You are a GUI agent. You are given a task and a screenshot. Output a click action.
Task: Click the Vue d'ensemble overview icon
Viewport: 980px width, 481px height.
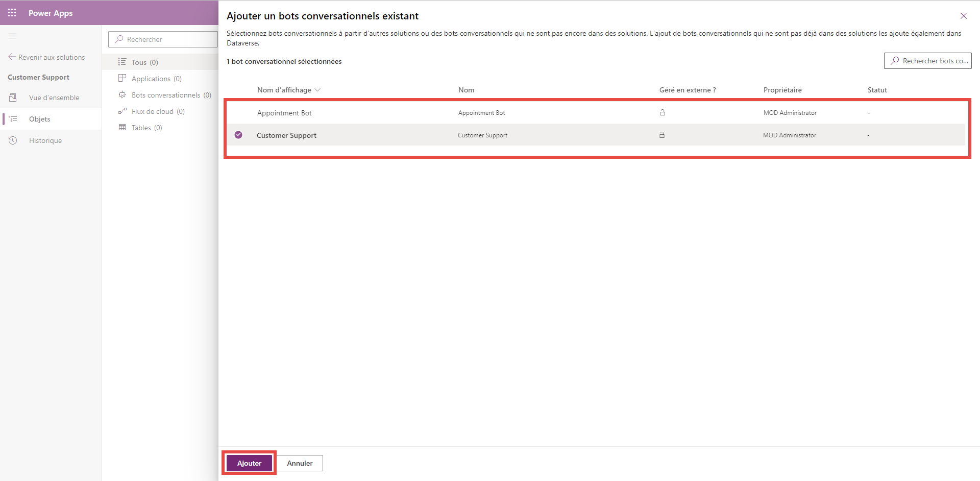click(x=13, y=98)
